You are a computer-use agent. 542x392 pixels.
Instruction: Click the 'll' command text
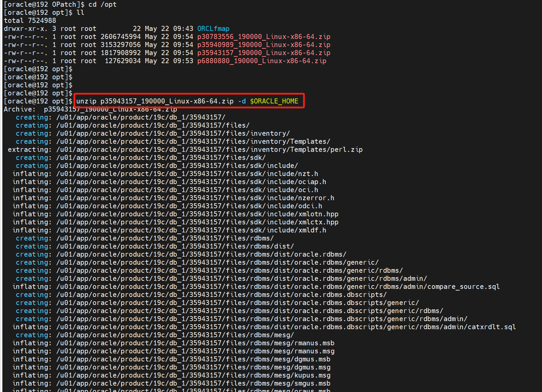[80, 12]
